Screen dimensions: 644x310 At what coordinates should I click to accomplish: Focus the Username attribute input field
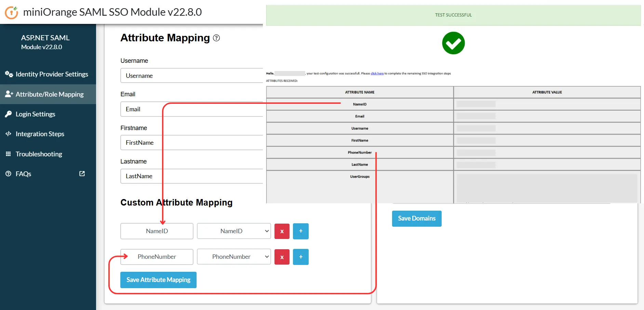192,75
